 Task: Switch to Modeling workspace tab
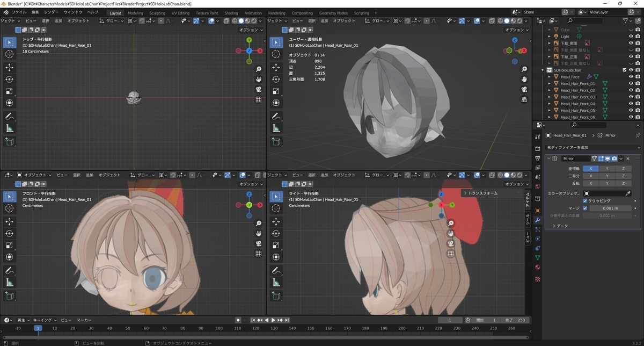click(135, 13)
